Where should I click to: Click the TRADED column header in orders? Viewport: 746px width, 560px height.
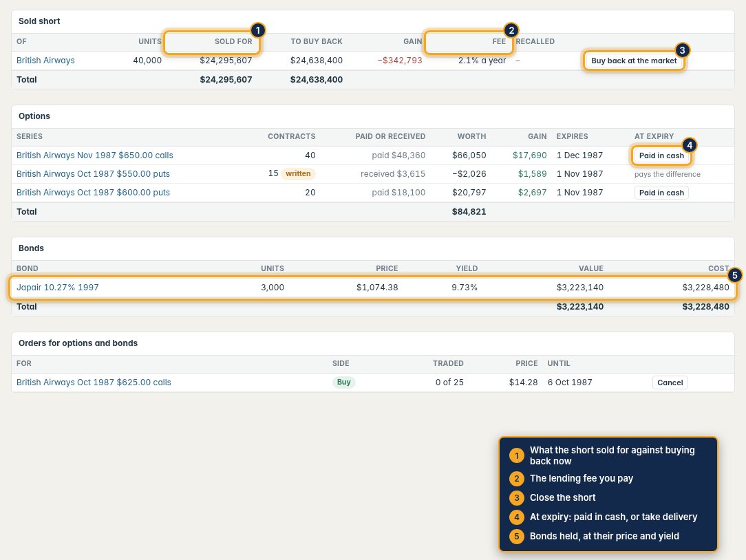click(448, 363)
